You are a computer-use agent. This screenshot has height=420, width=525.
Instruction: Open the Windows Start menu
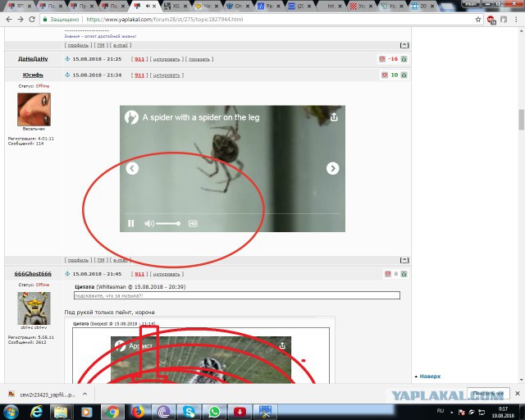(x=11, y=412)
